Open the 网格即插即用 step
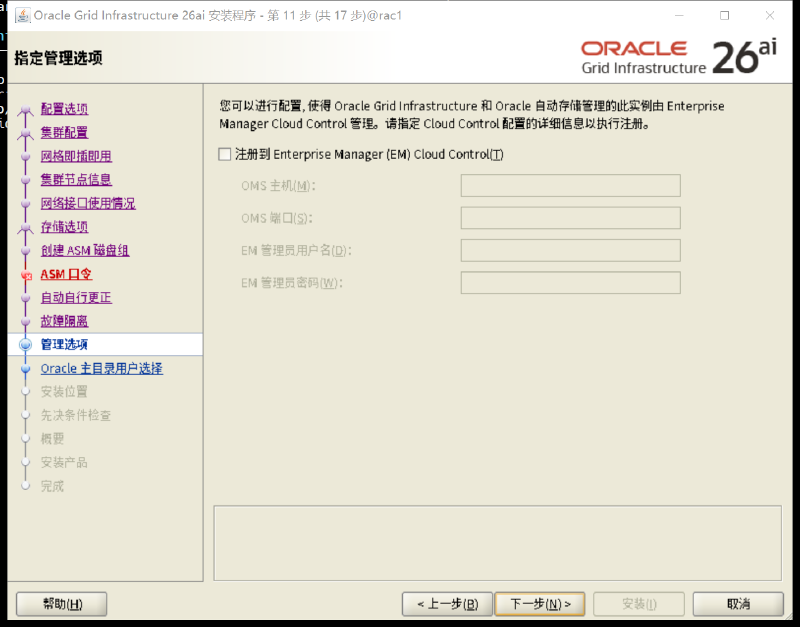Screen dimensions: 800x627 pyautogui.click(x=76, y=156)
